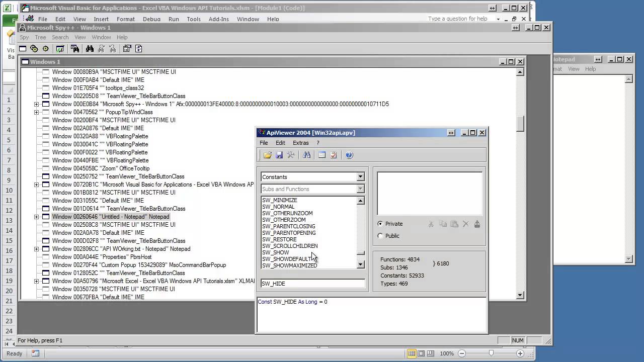Click Excel zoom out minus button
The width and height of the screenshot is (644, 362).
[462, 353]
